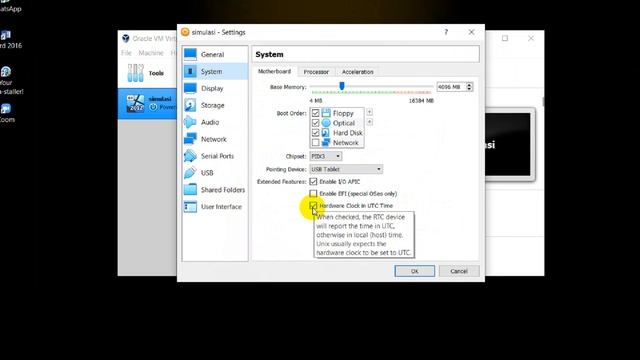
Task: Click the help question mark in Settings dialog
Action: pos(446,32)
